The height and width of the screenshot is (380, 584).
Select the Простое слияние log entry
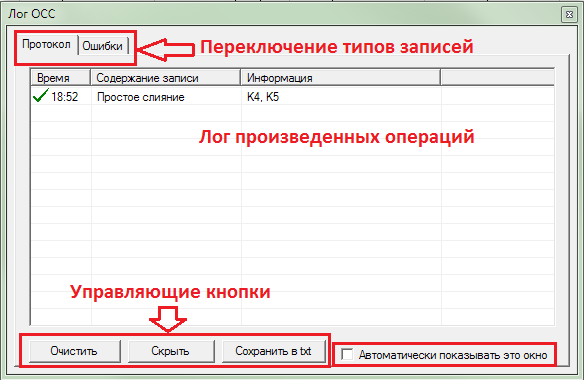pyautogui.click(x=141, y=97)
